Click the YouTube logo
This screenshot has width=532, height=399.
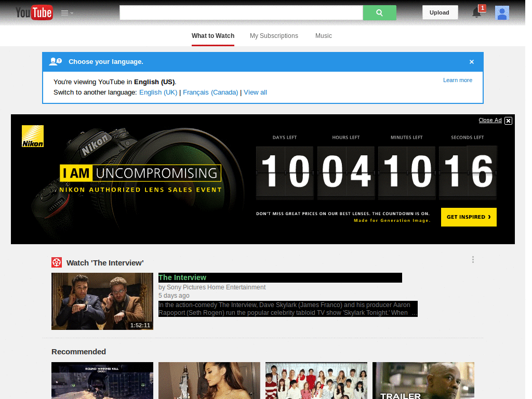(34, 12)
